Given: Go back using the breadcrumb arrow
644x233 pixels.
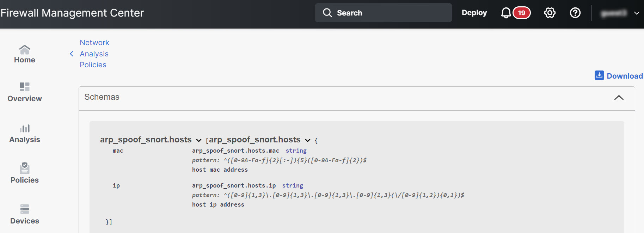Looking at the screenshot, I should 72,54.
